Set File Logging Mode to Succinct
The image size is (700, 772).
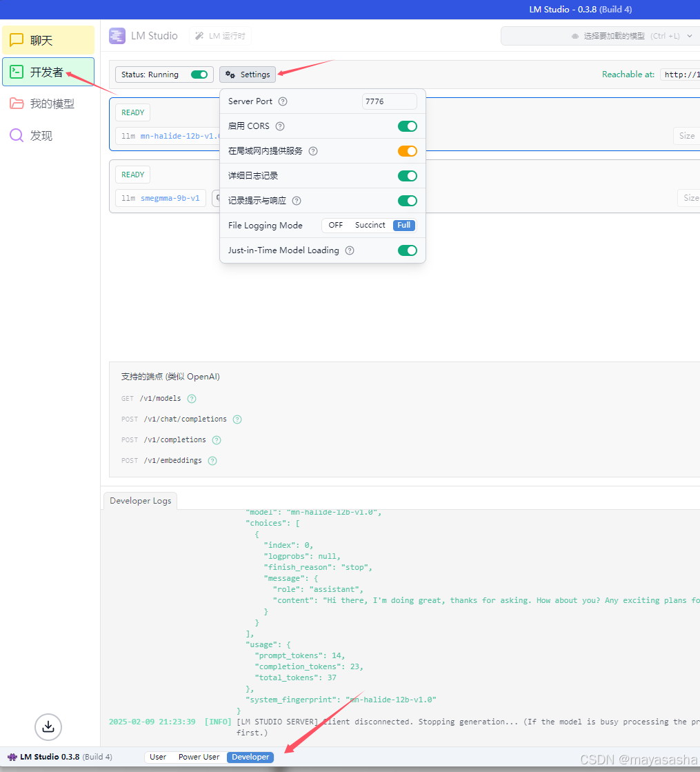pos(370,225)
